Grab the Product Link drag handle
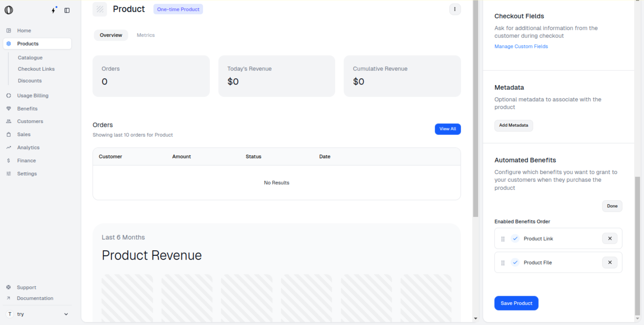Viewport: 644px width, 325px height. pyautogui.click(x=503, y=239)
